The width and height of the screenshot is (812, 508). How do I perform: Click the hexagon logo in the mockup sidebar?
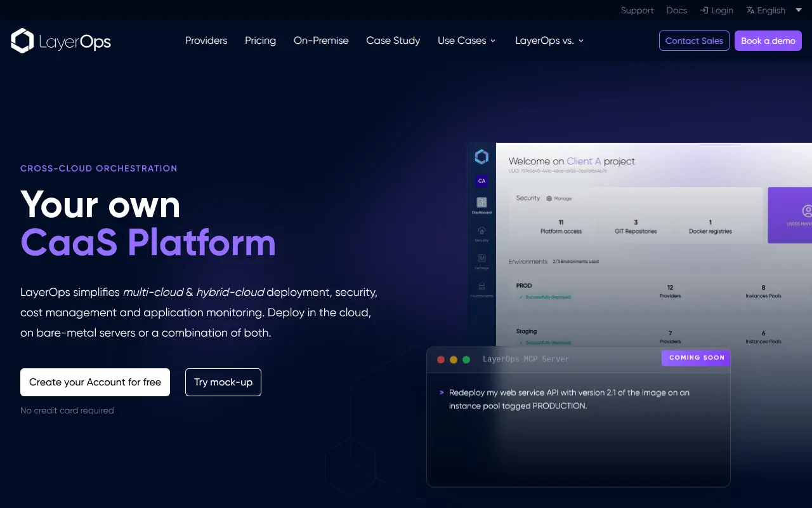481,157
